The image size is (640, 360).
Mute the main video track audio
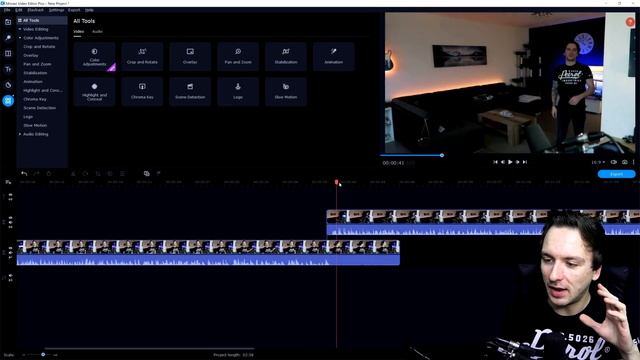pos(10,253)
